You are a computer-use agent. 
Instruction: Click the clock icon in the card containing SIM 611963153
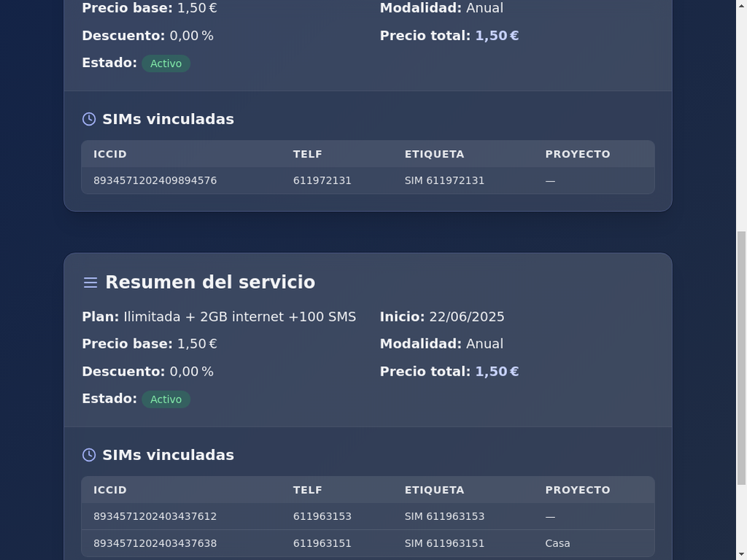pyautogui.click(x=89, y=455)
